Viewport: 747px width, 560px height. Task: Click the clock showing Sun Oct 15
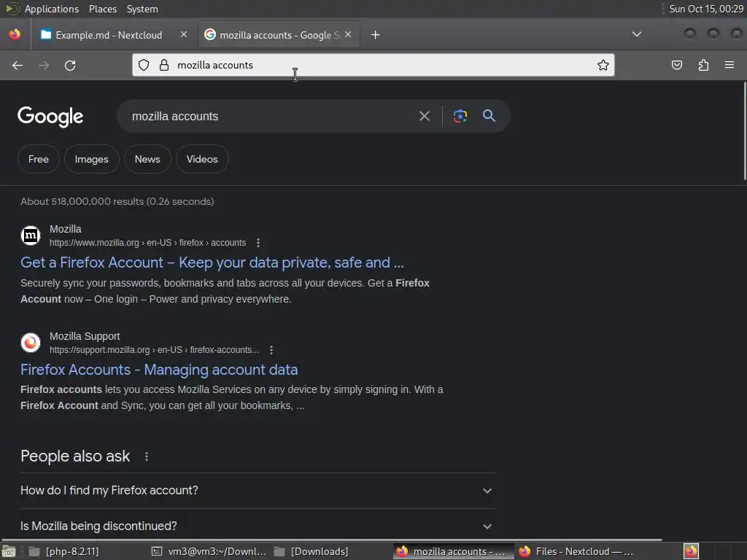click(x=706, y=9)
